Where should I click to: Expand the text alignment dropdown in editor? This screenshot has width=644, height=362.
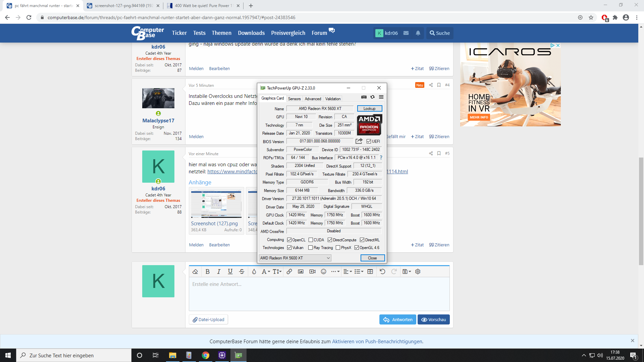(x=347, y=271)
